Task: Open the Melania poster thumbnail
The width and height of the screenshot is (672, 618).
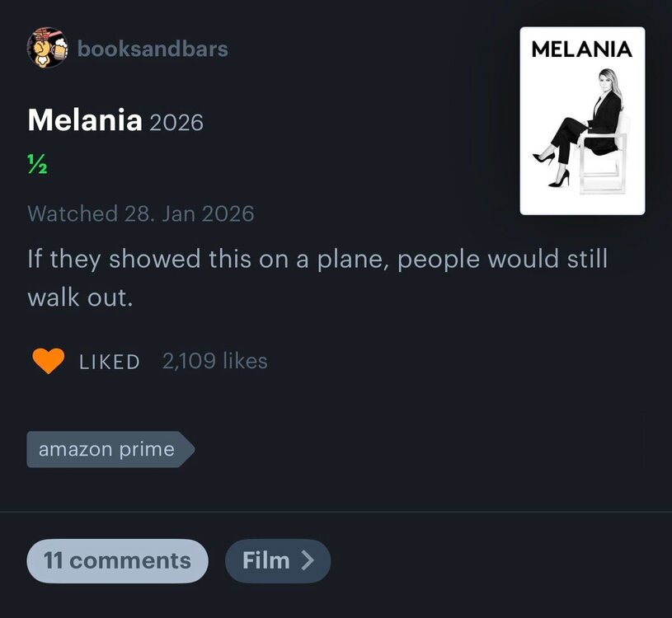Action: [582, 121]
